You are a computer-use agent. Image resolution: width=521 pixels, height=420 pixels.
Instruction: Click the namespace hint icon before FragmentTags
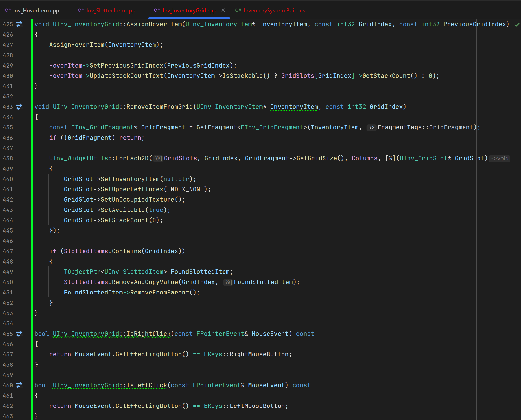click(372, 128)
